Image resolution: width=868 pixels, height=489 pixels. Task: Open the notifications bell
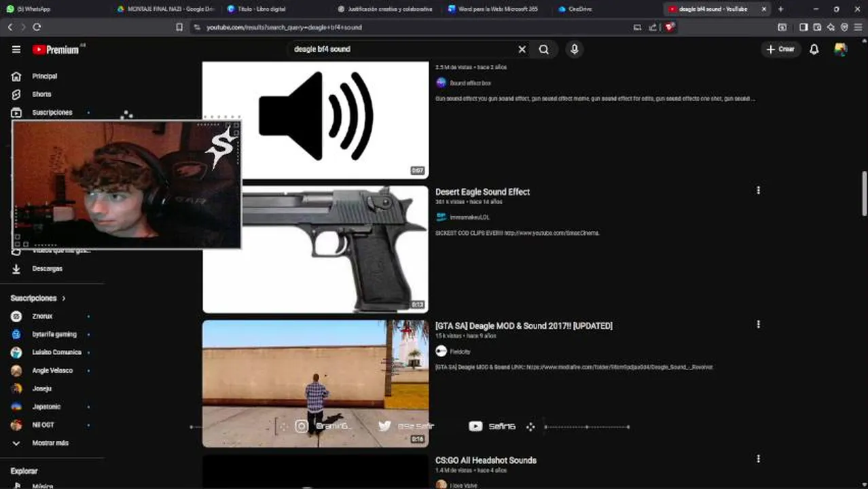tap(814, 49)
